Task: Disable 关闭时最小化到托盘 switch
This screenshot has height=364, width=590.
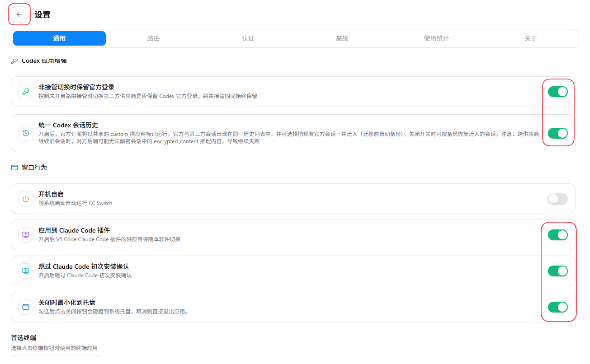Action: point(558,307)
